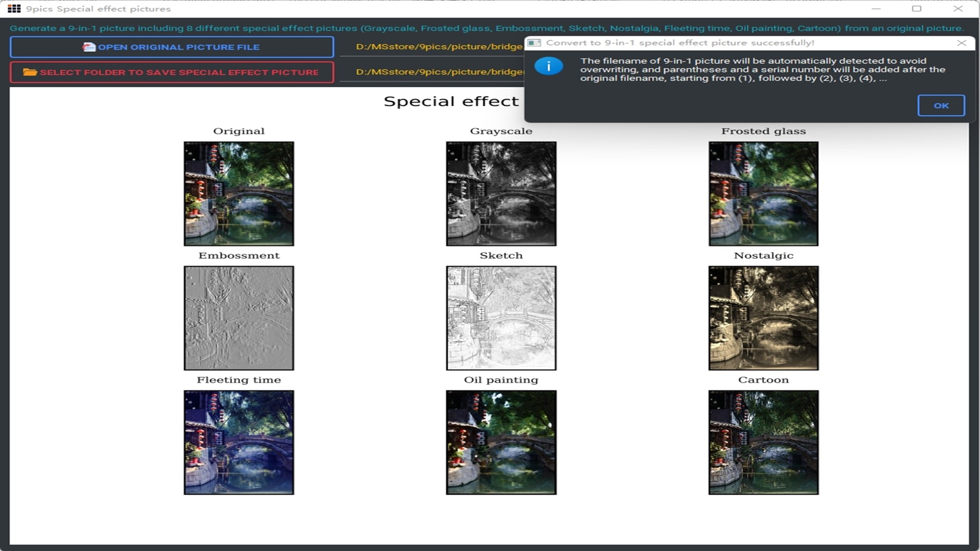This screenshot has height=551, width=980.
Task: Click the dialog title bar icon
Action: click(534, 43)
